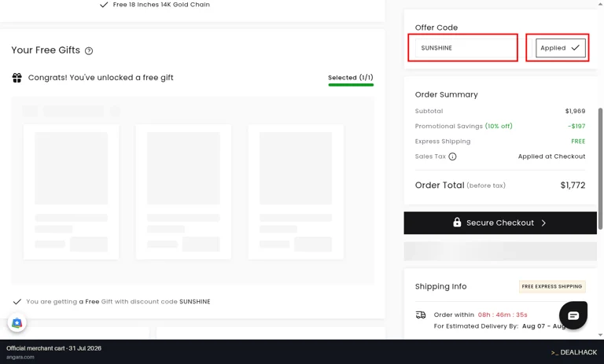Click the 'Your Free Gifts' heading
Viewport: 604px width, 364px height.
[x=46, y=50]
